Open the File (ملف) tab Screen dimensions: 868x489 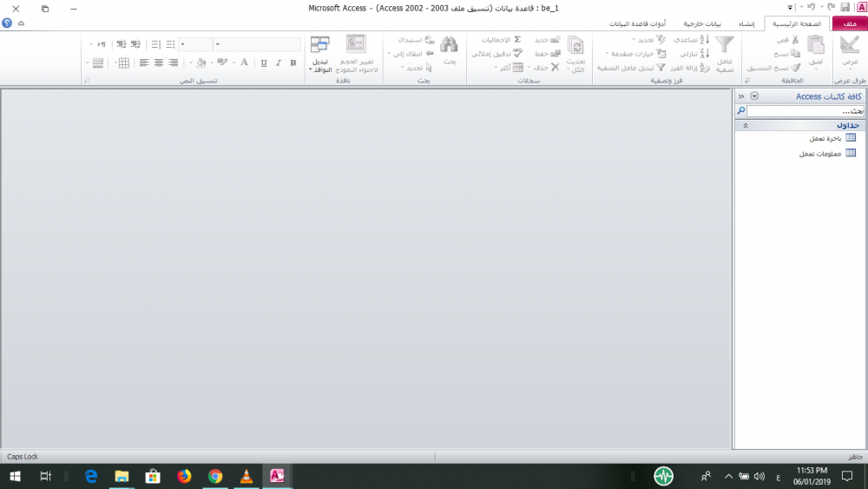[x=849, y=23]
